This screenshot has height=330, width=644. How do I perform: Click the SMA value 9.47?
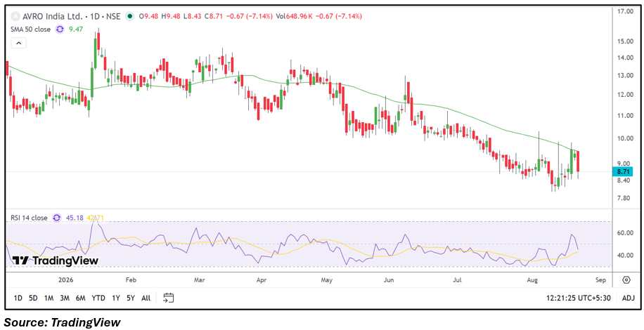coord(75,29)
